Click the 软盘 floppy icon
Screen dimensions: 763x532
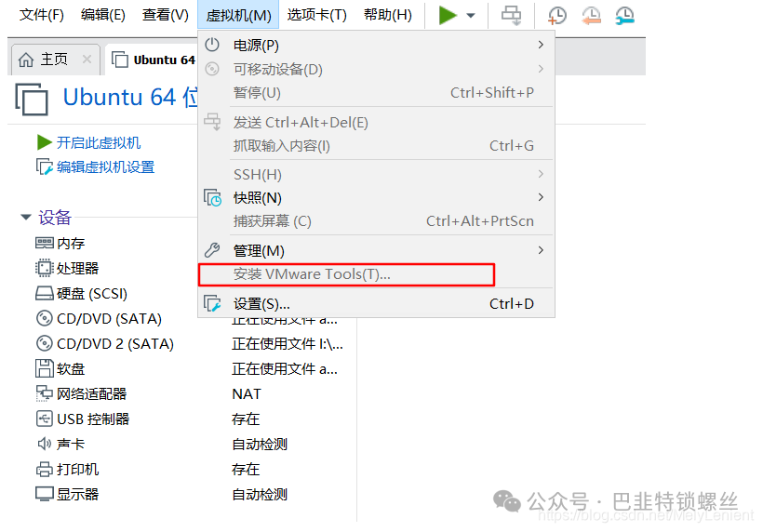(x=45, y=368)
